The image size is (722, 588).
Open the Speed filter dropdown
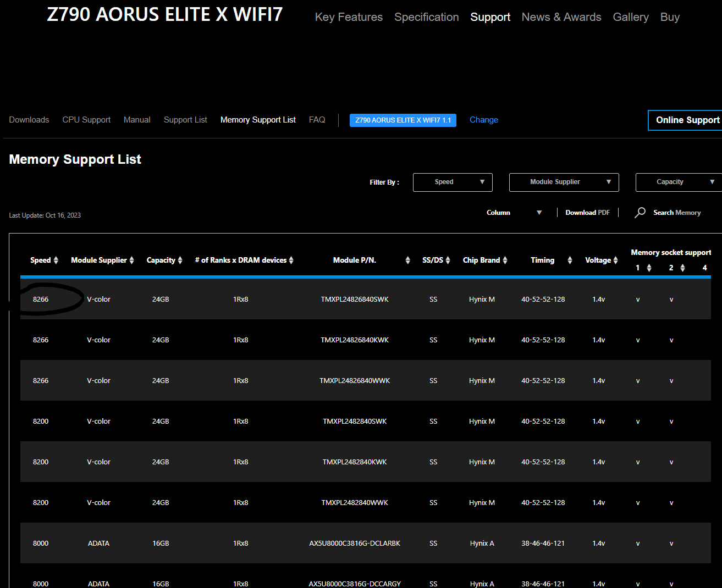click(x=453, y=182)
